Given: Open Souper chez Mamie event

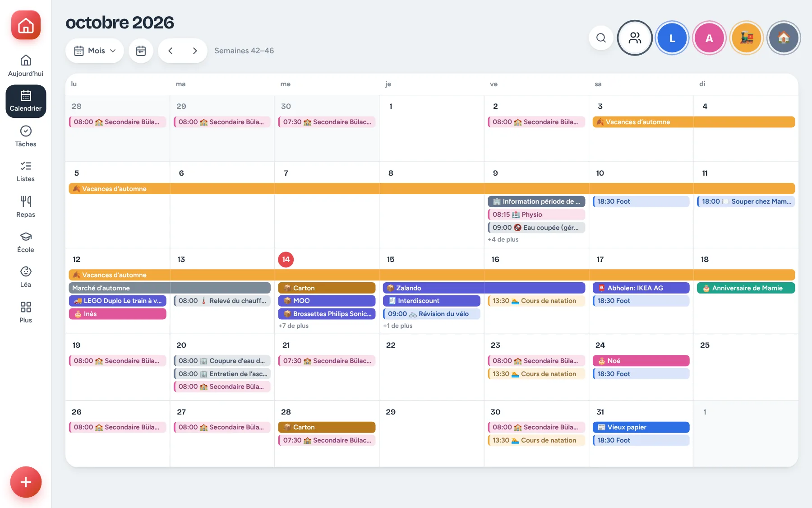Looking at the screenshot, I should (x=746, y=201).
